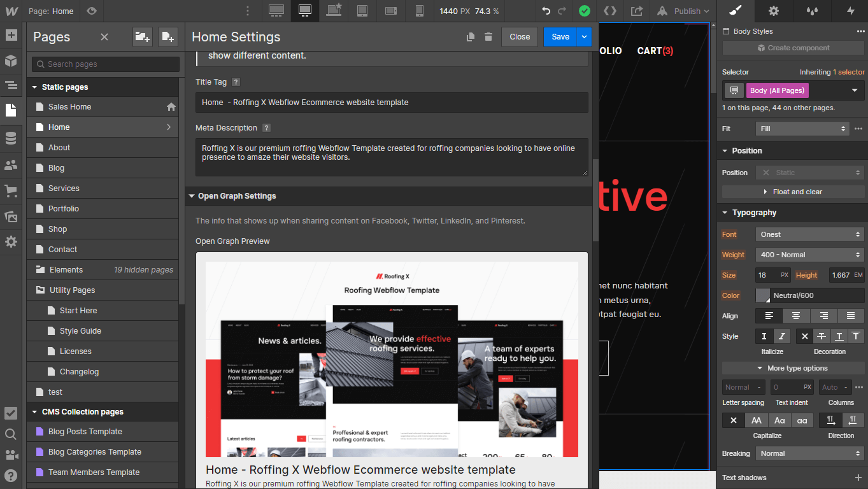This screenshot has width=868, height=489.
Task: Open the Fit dropdown set to Fill
Action: click(802, 129)
